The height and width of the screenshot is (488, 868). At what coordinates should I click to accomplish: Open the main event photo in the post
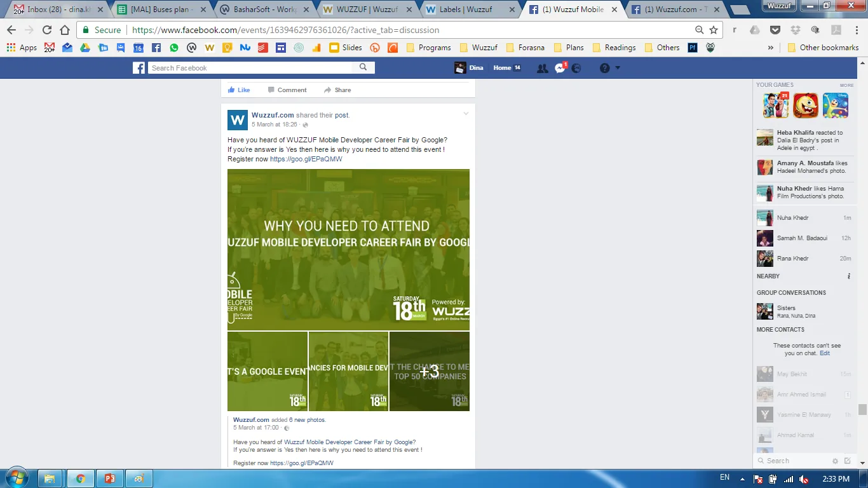coord(348,250)
